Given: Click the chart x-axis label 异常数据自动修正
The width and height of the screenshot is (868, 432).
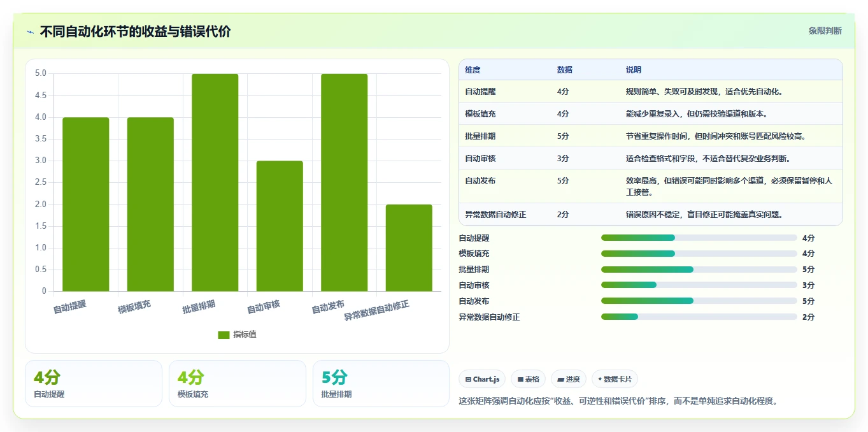Looking at the screenshot, I should point(377,310).
